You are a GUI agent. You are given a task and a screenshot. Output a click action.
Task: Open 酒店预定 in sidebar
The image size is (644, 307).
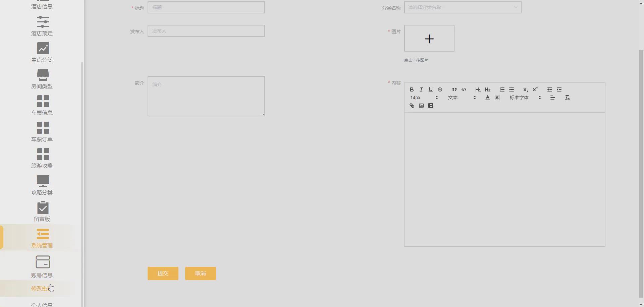point(42,26)
